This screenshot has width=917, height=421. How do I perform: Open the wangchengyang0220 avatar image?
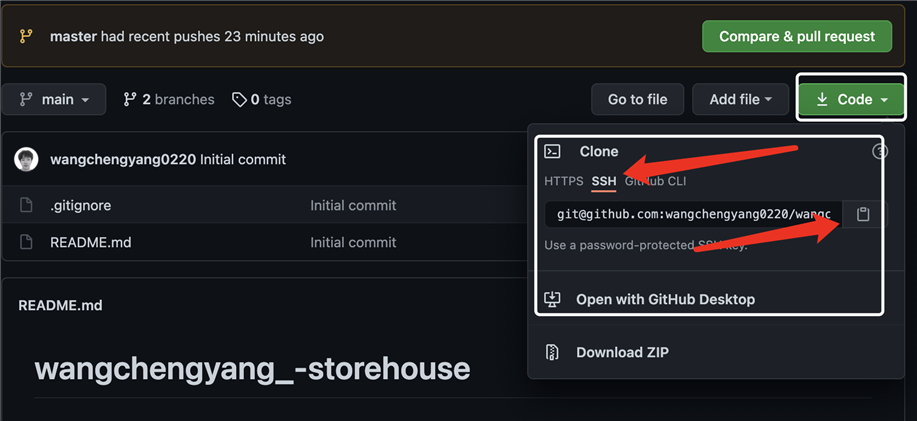click(26, 159)
